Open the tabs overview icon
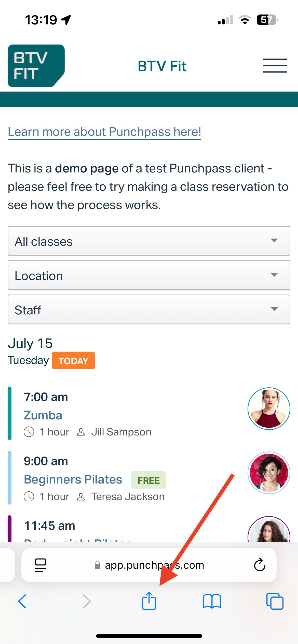The image size is (298, 644). tap(275, 601)
